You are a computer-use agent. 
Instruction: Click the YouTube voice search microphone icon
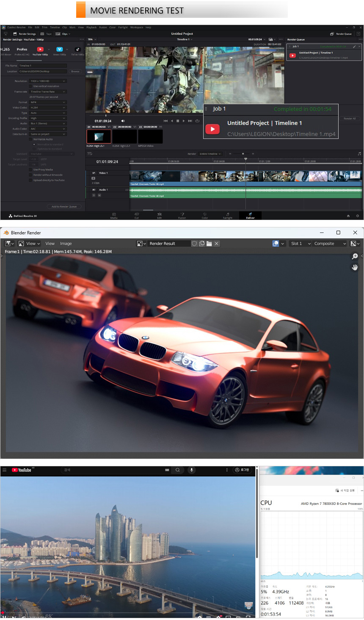192,470
